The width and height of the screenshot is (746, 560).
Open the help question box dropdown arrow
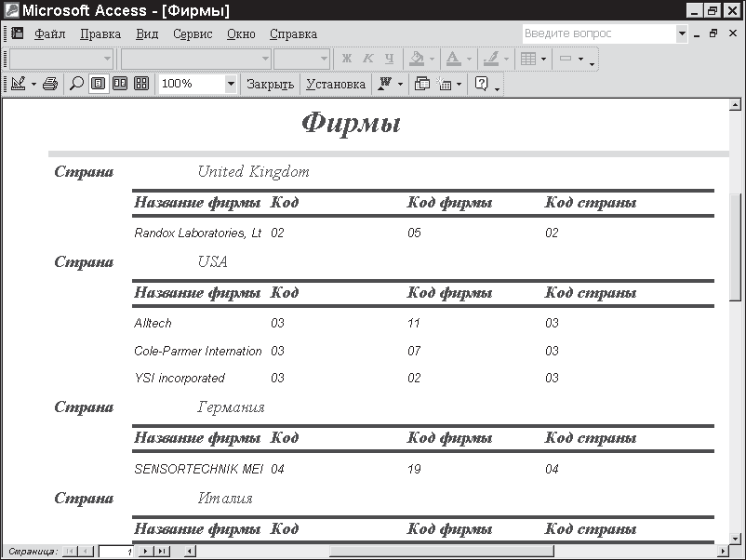coord(682,33)
